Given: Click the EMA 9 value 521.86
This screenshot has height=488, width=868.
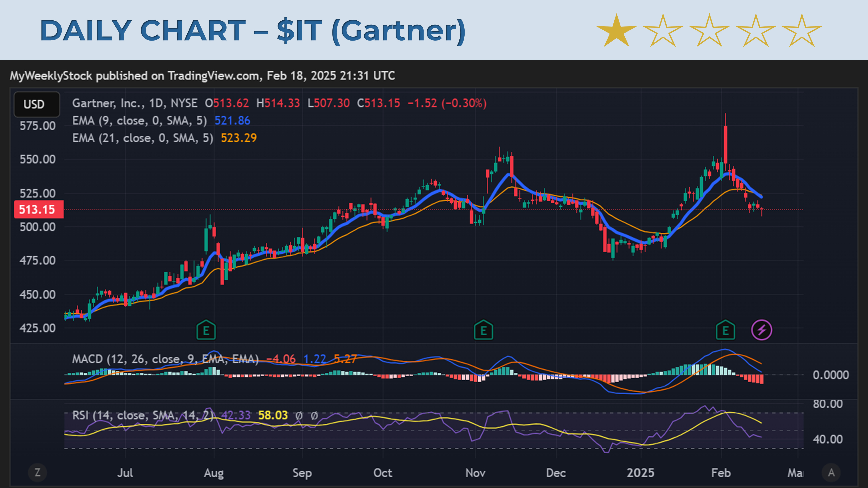Looking at the screenshot, I should 232,121.
